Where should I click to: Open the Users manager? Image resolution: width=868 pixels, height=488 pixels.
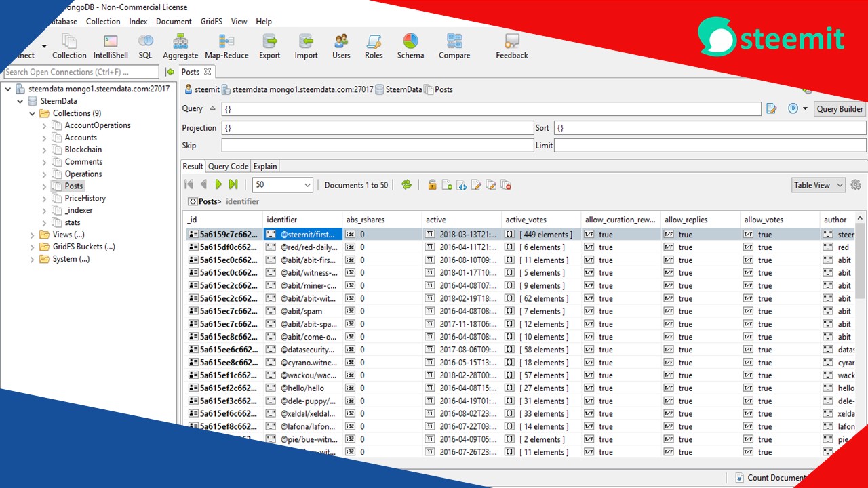coord(341,47)
